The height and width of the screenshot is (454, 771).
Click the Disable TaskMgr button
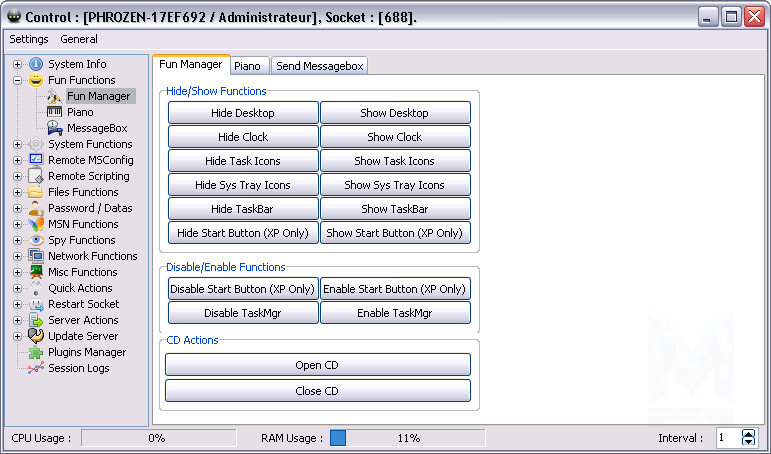click(243, 313)
